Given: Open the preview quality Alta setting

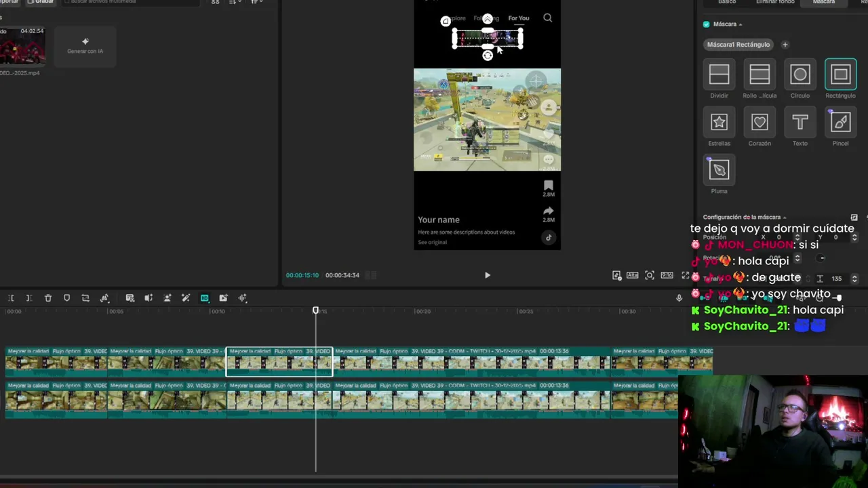Looking at the screenshot, I should pyautogui.click(x=633, y=275).
